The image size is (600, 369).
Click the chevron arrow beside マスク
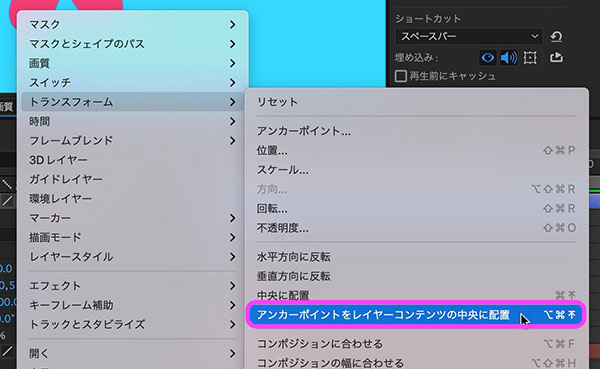232,24
